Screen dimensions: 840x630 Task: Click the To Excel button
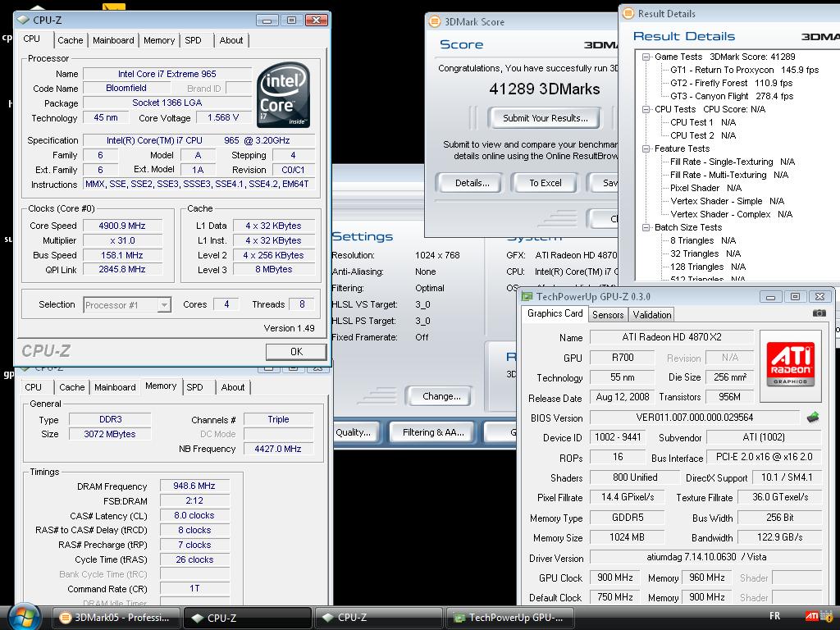(545, 183)
